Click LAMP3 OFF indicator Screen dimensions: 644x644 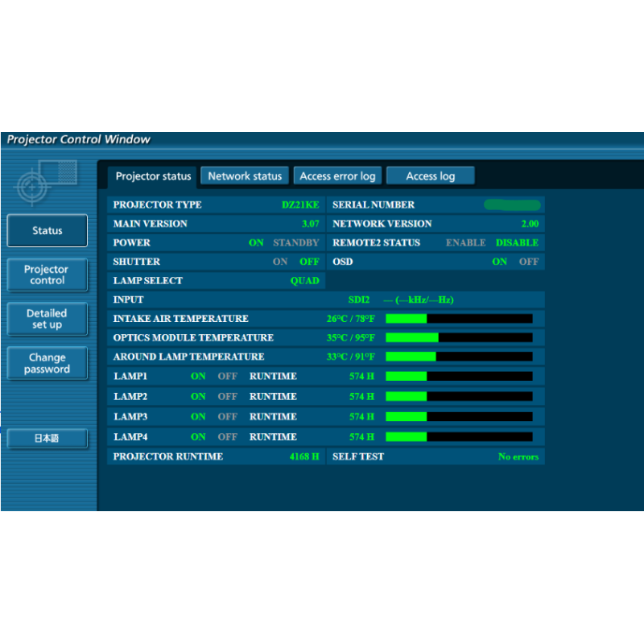[228, 417]
